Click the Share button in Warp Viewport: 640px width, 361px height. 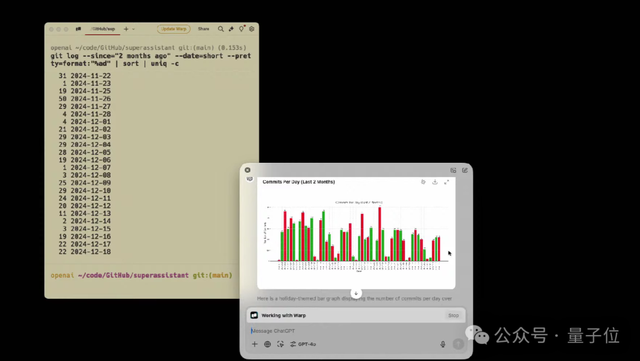point(203,29)
